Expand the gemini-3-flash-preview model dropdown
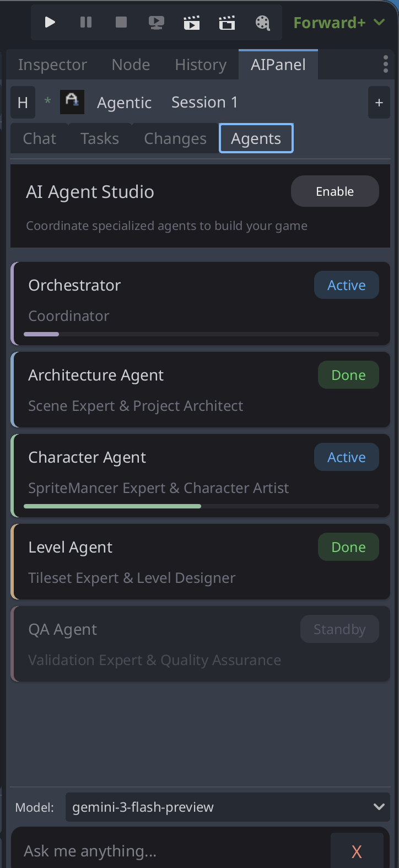The width and height of the screenshot is (399, 868). click(228, 807)
